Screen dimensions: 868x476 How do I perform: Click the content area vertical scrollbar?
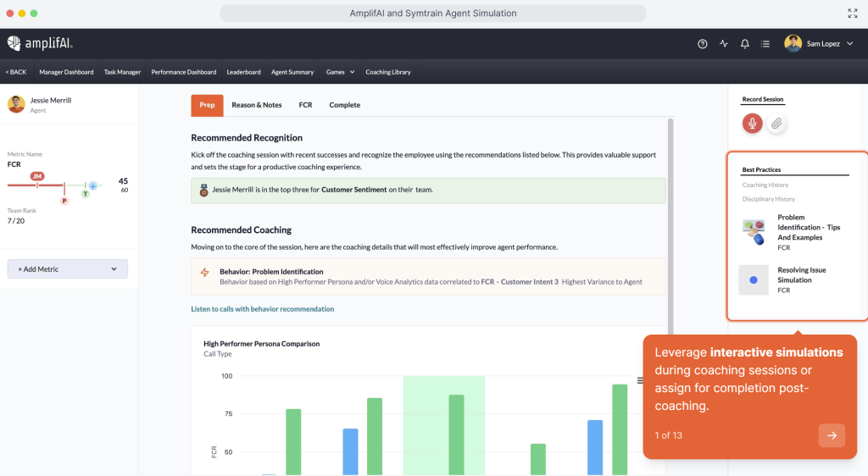tap(670, 227)
